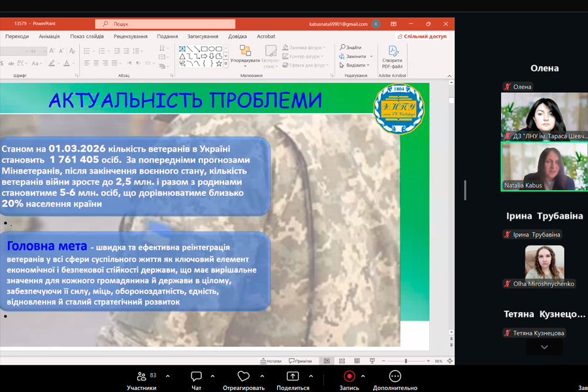This screenshot has height=392, width=588.
Task: Adjust the PowerPoint zoom slider
Action: pyautogui.click(x=406, y=361)
